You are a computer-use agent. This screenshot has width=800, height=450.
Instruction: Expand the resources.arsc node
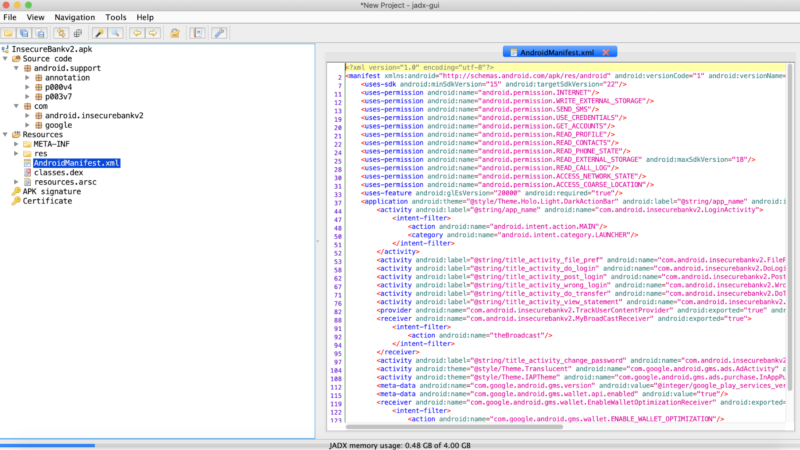16,182
